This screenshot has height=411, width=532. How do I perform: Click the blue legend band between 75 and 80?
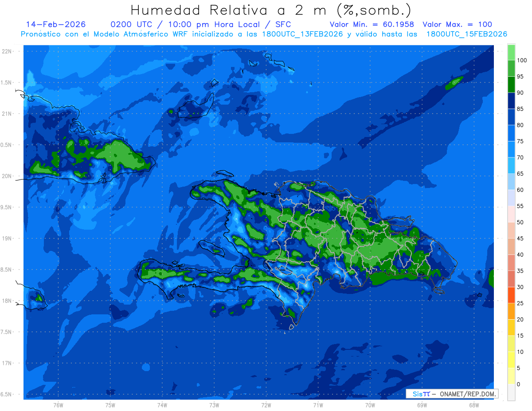(x=511, y=133)
